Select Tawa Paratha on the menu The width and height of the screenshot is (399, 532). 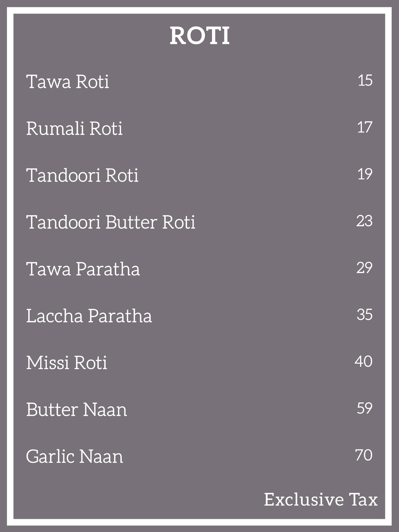click(83, 269)
